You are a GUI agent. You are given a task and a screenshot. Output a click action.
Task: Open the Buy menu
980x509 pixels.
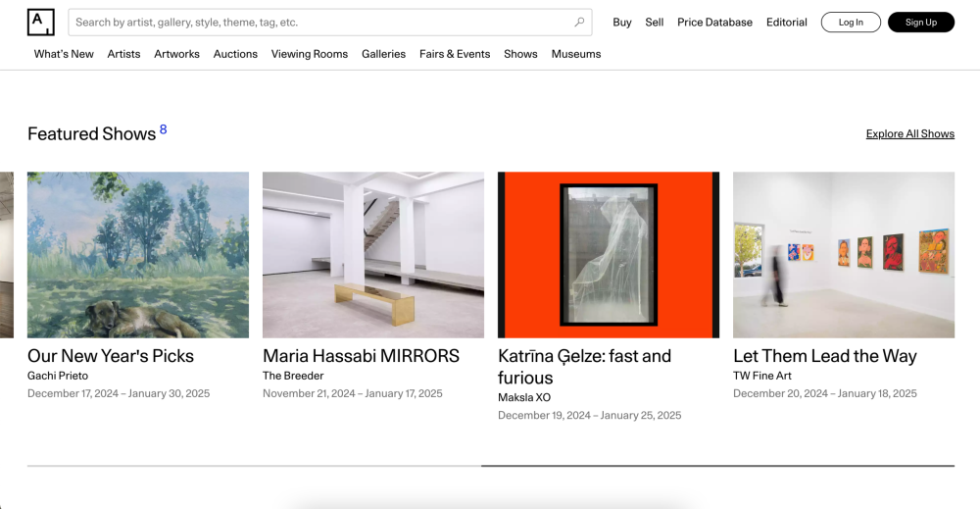tap(622, 22)
